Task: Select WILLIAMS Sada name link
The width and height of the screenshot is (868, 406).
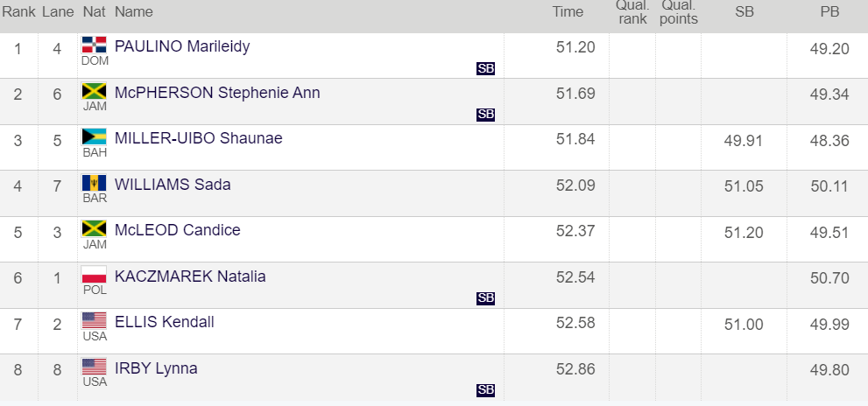Action: [173, 185]
